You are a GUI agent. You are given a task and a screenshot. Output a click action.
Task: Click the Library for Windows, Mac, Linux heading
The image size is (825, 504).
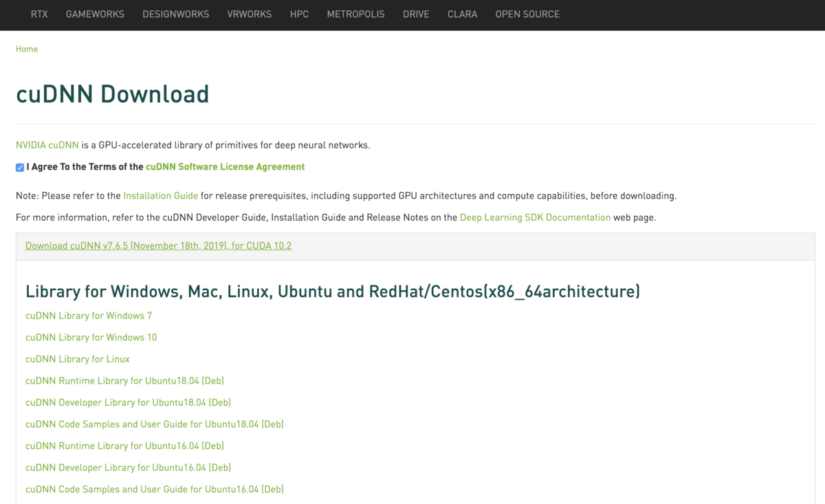tap(333, 291)
